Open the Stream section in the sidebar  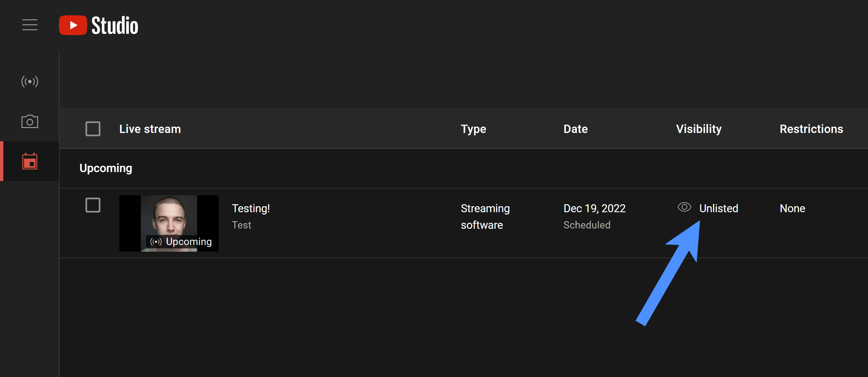[30, 81]
